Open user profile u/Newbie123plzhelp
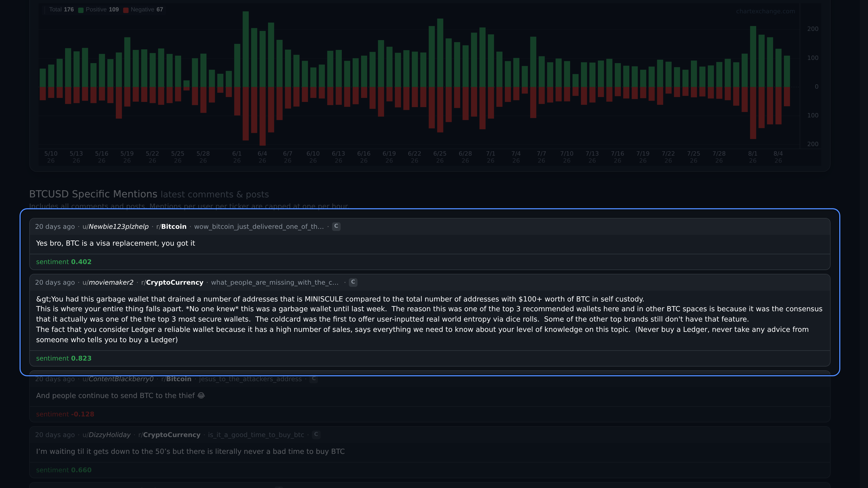This screenshot has height=488, width=868. [115, 227]
